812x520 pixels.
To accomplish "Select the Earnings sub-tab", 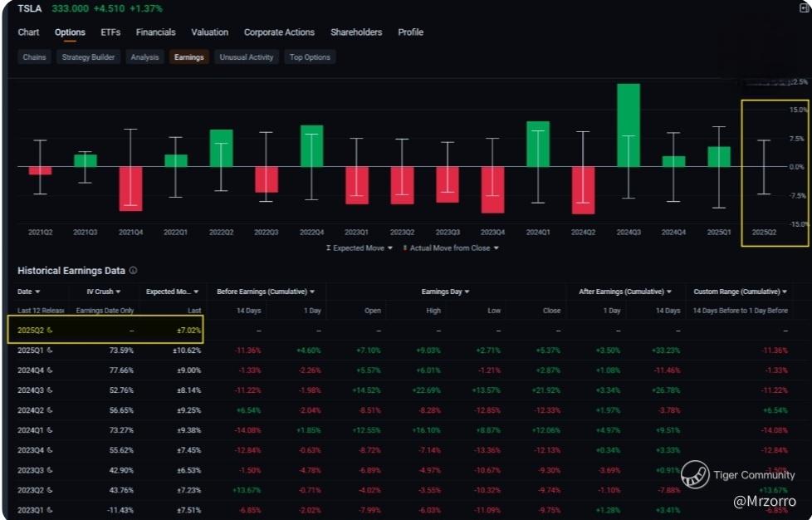I will pos(189,57).
